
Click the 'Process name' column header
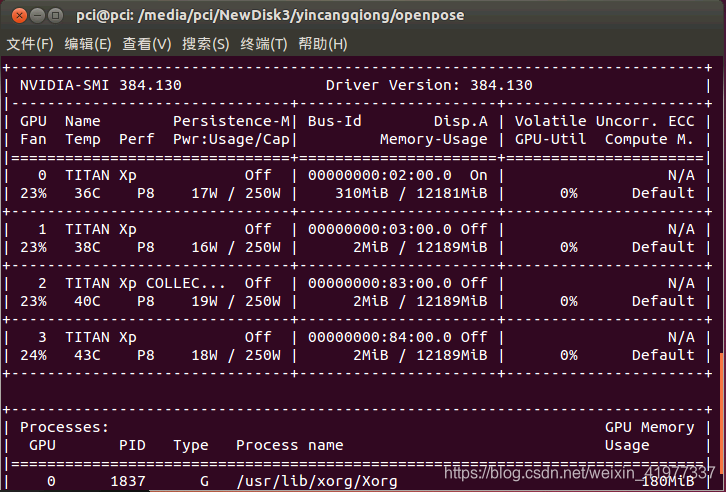[x=289, y=445]
